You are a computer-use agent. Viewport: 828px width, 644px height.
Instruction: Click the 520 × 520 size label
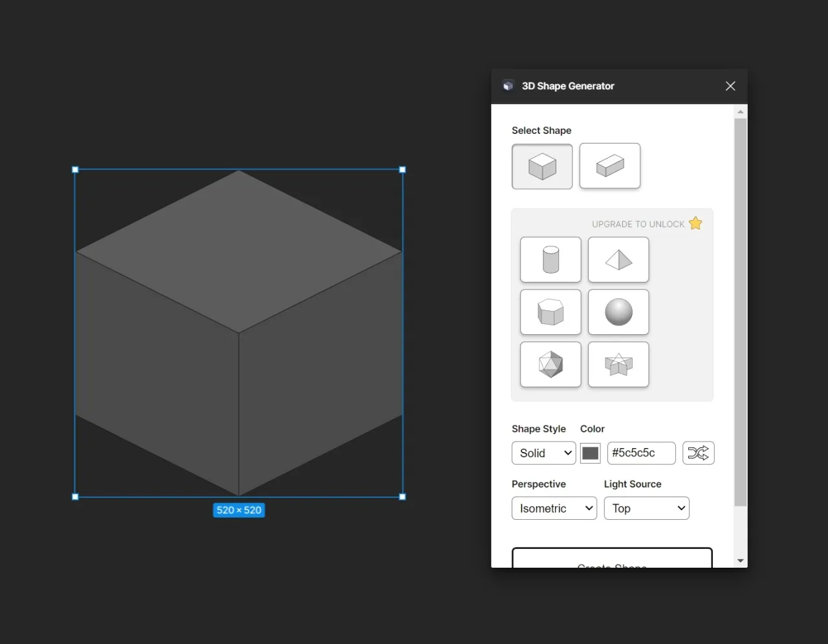239,510
